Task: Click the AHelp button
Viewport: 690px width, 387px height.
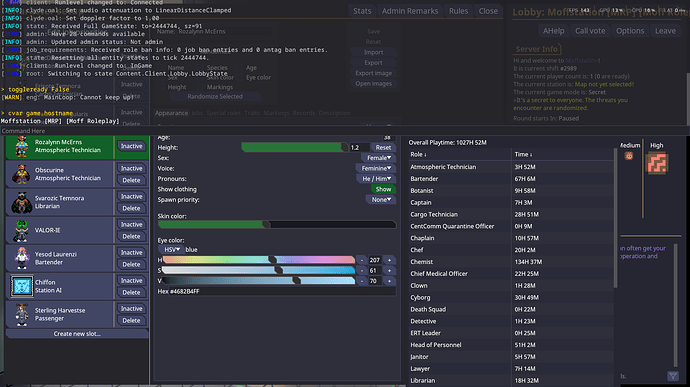Action: pos(554,31)
